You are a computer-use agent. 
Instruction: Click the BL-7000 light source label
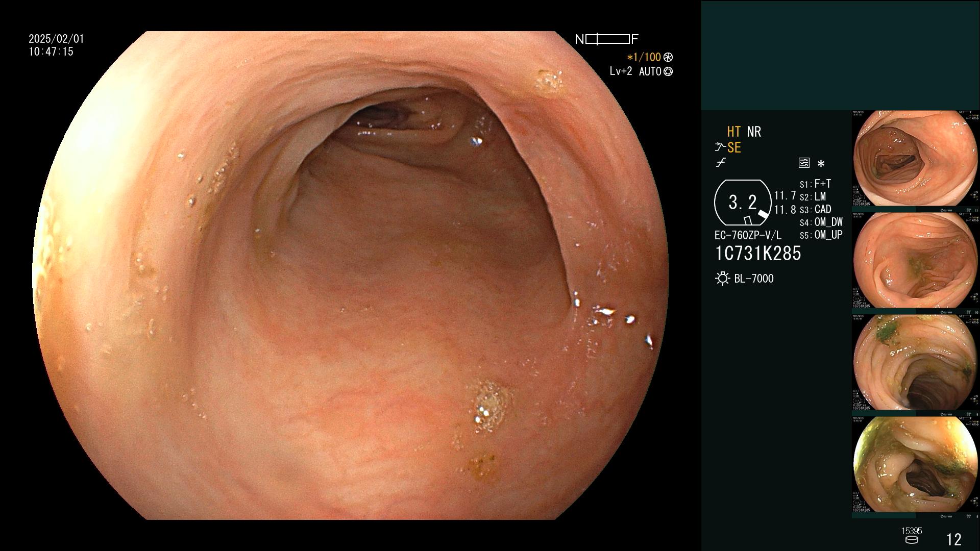[754, 279]
